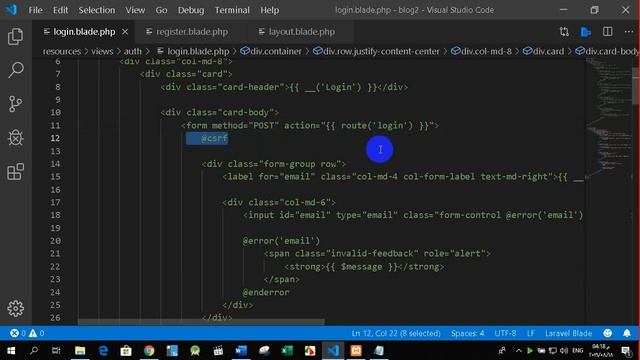Open the Extensions view
The image size is (640, 360).
coord(16,171)
